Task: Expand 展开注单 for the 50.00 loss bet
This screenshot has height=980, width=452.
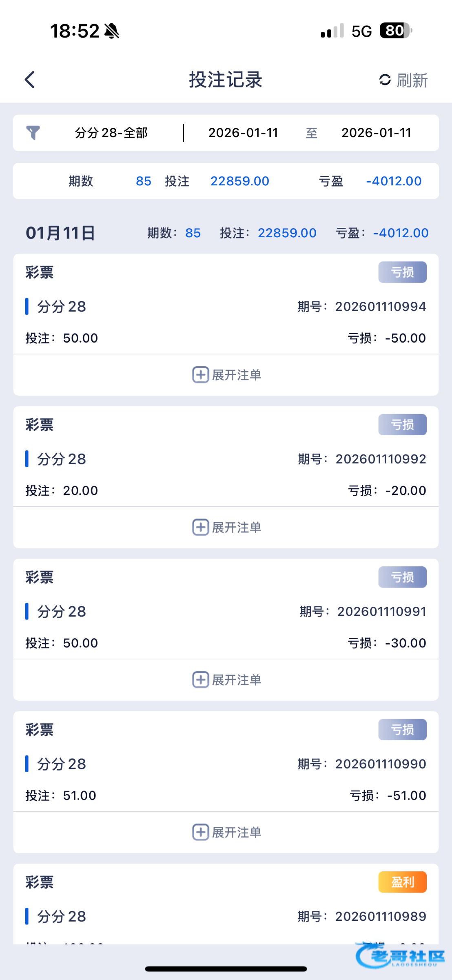Action: pos(236,374)
